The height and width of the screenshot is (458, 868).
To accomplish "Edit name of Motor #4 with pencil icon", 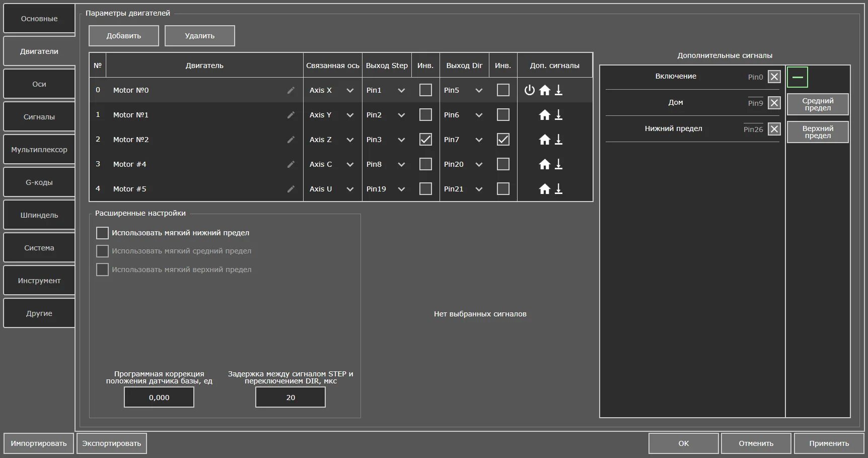I will pyautogui.click(x=291, y=164).
